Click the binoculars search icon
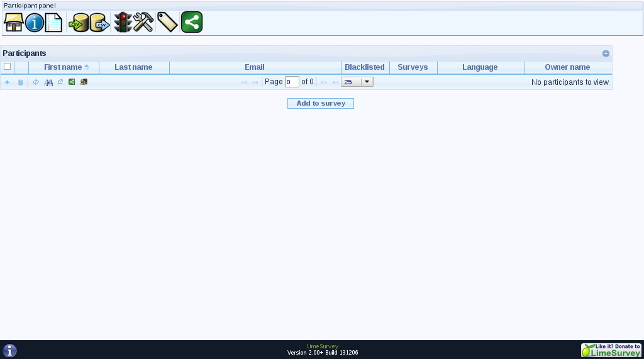The image size is (644, 359). [x=48, y=82]
